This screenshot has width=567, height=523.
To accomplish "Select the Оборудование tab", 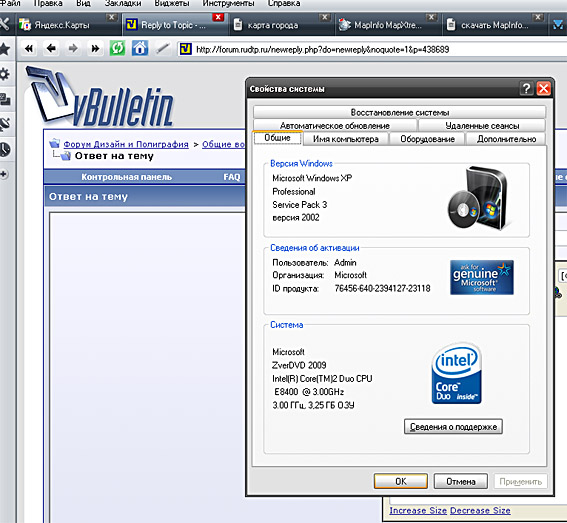I will [x=427, y=139].
